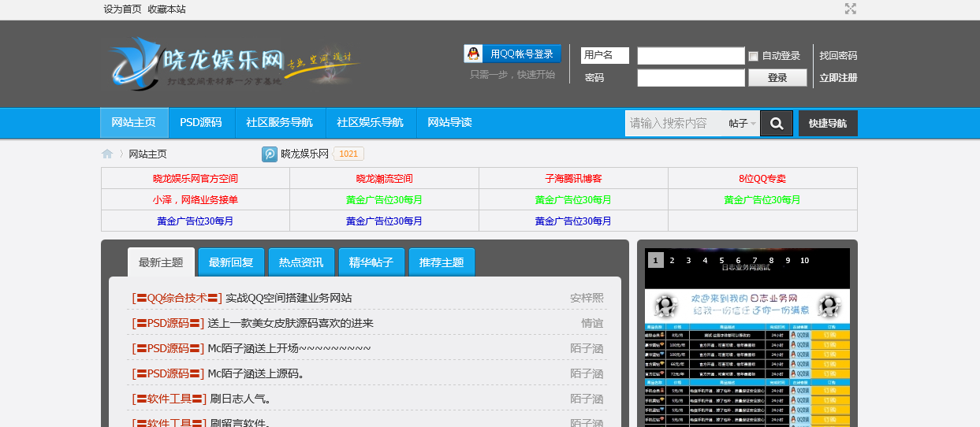Click 网站主页 in the breadcrumb
Viewport: 980px width, 427px height.
tap(147, 154)
